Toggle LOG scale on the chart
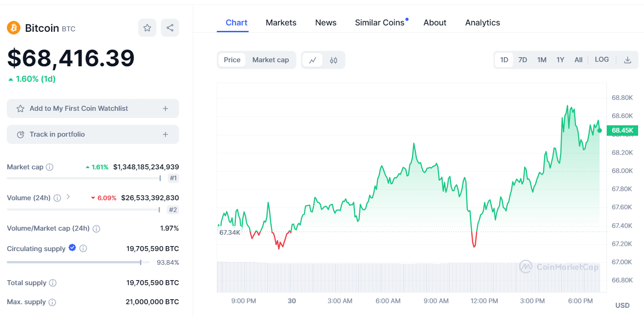Image resolution: width=644 pixels, height=316 pixels. (x=602, y=59)
